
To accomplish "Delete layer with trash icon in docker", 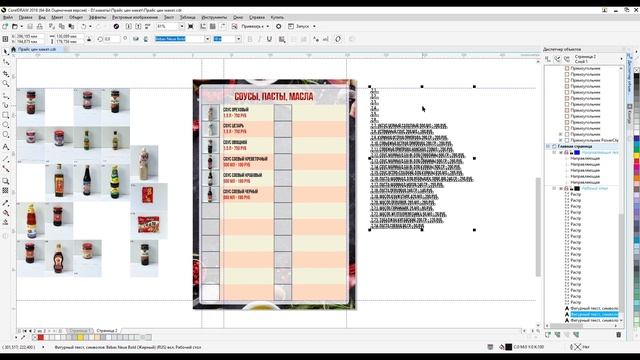I will coord(618,335).
